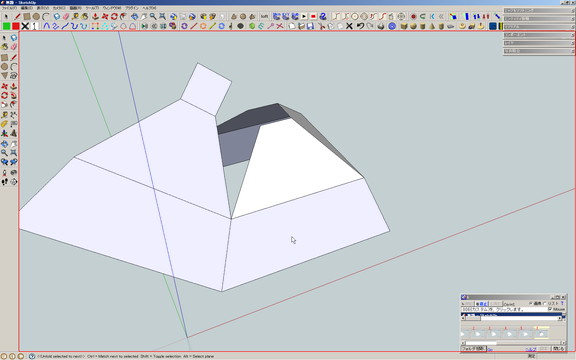Pick the Make Component tool in left toolbar
This screenshot has height=360, width=576.
click(14, 38)
